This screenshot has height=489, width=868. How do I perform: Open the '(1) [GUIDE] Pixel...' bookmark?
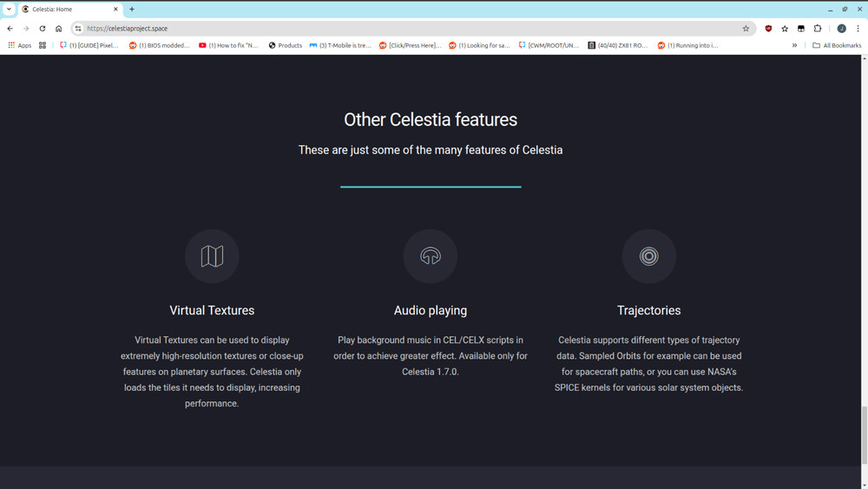pyautogui.click(x=89, y=45)
